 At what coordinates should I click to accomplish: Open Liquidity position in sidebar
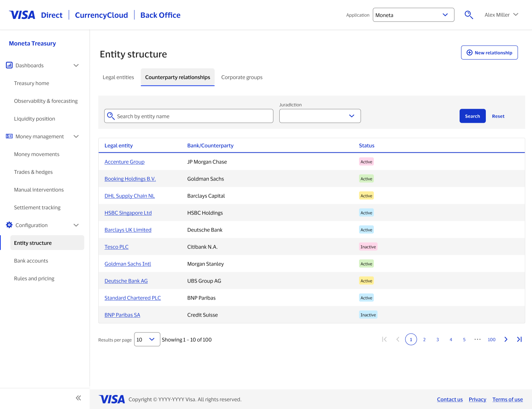pyautogui.click(x=34, y=119)
